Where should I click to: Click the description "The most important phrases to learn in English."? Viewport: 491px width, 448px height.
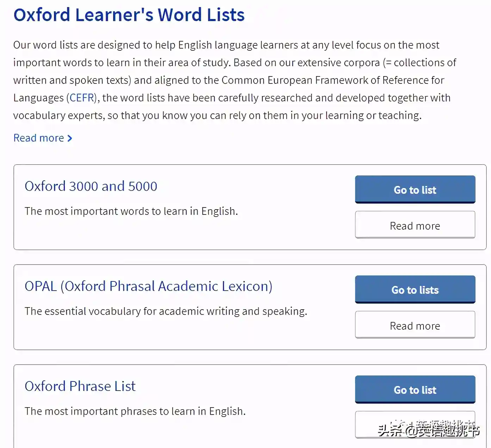click(x=135, y=411)
